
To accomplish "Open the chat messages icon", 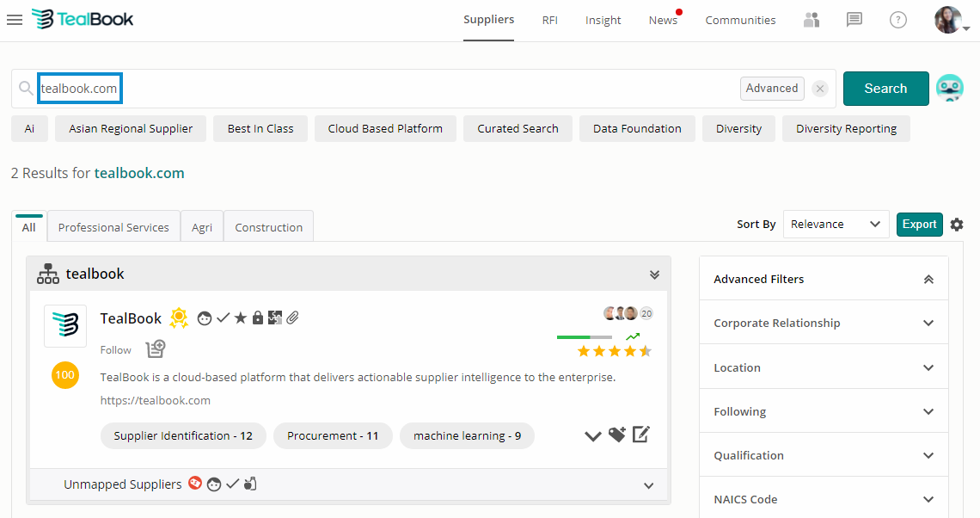I will coord(854,20).
